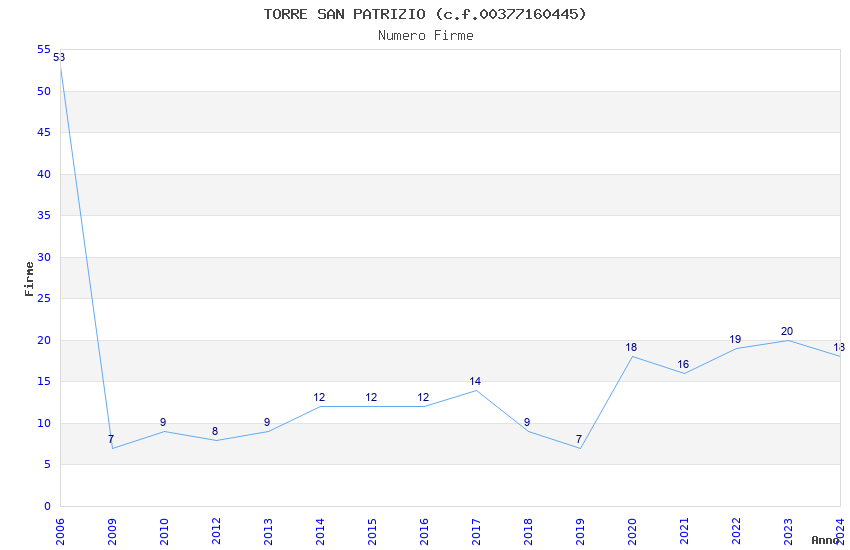Viewport: 850px width, 550px height.
Task: Click the data label 9 for year 2013
Action: click(267, 423)
